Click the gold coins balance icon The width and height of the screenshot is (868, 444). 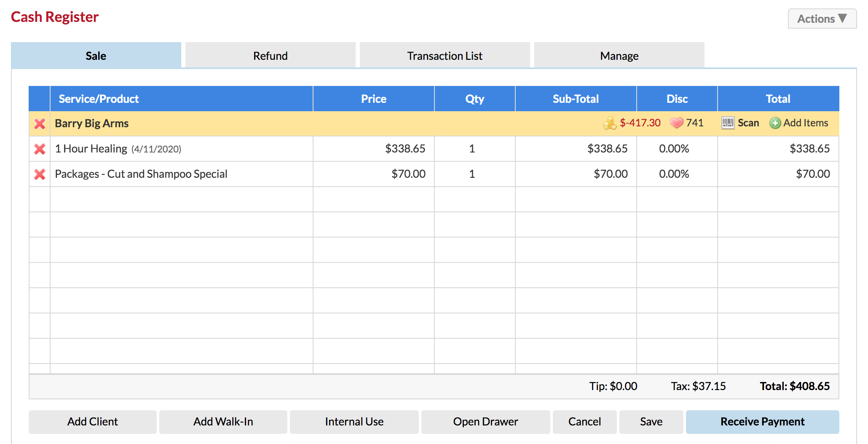(x=609, y=123)
